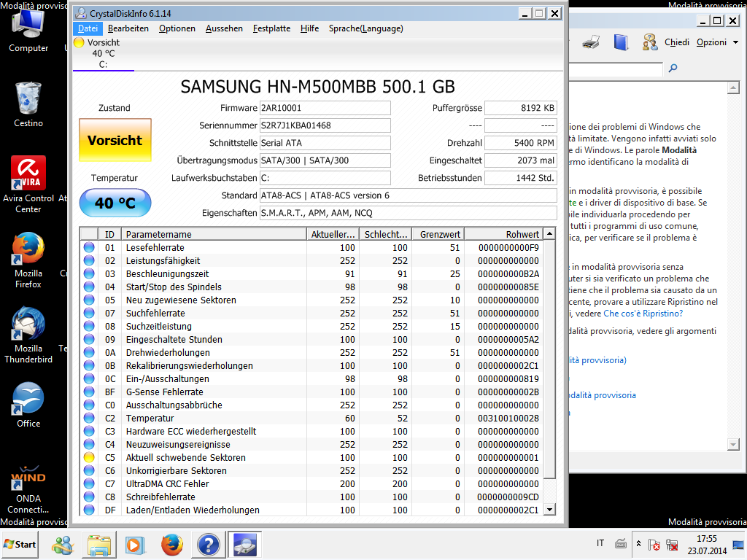Screen dimensions: 747x560
Task: Open the Cestino recycle bin icon
Action: click(28, 105)
